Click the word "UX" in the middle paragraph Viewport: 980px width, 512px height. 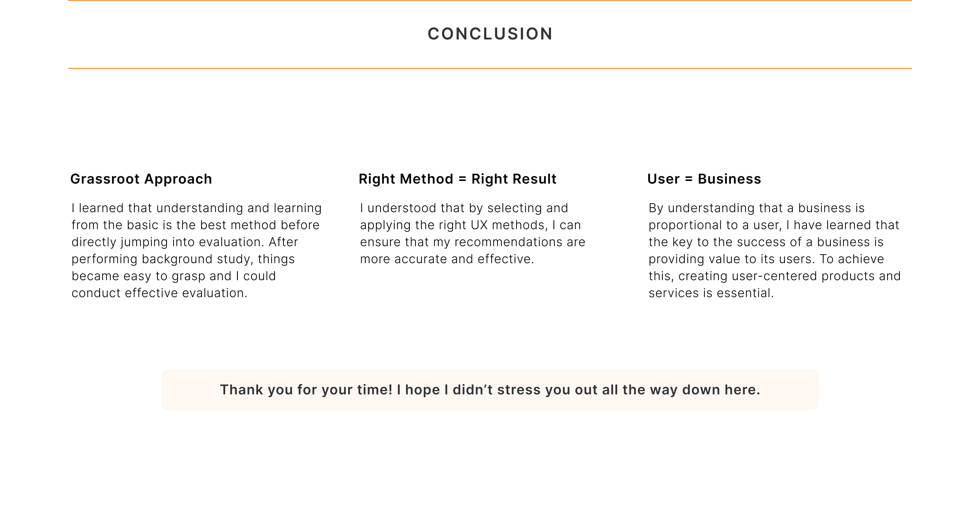coord(479,225)
